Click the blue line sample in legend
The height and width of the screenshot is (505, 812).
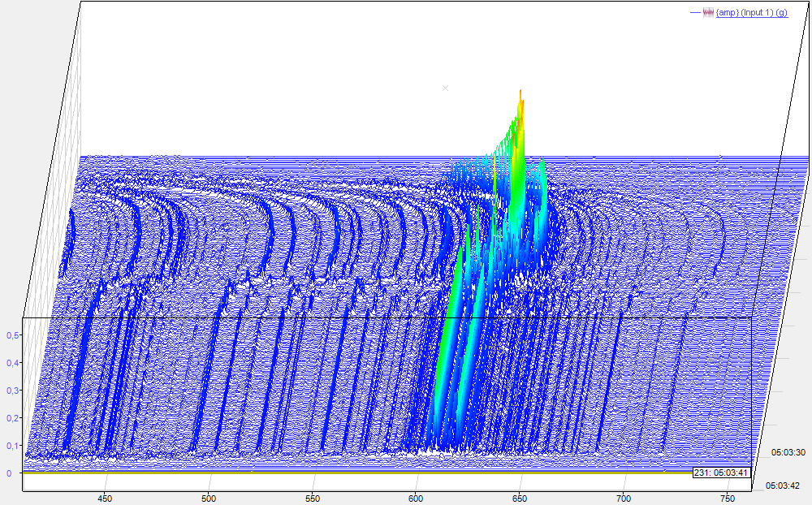pos(695,12)
